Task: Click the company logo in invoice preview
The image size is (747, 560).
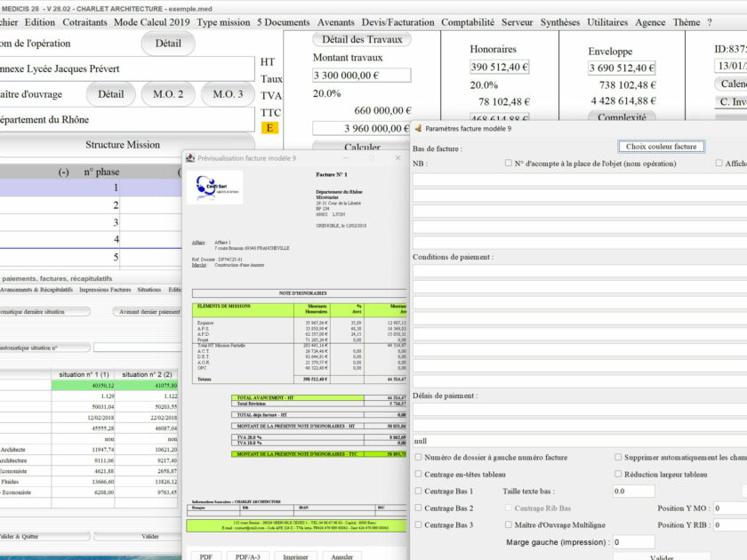Action: point(215,188)
